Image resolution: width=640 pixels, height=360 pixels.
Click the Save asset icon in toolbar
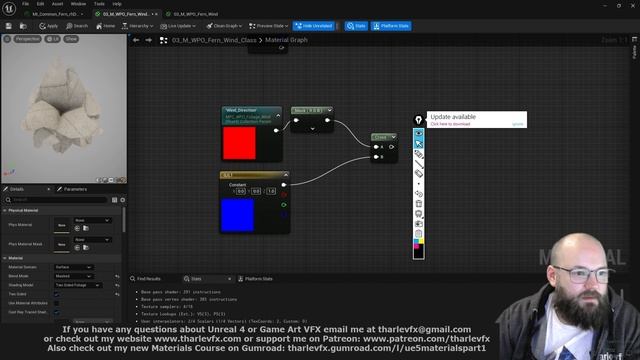[9, 26]
